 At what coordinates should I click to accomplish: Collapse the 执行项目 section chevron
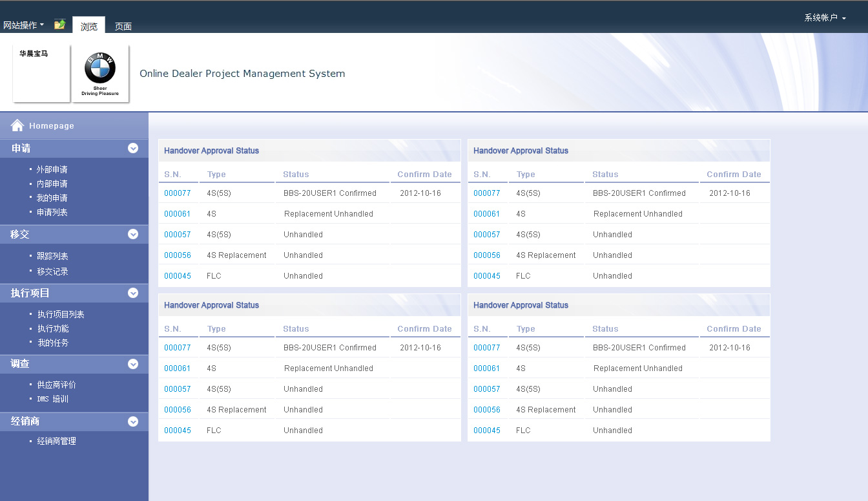[133, 293]
